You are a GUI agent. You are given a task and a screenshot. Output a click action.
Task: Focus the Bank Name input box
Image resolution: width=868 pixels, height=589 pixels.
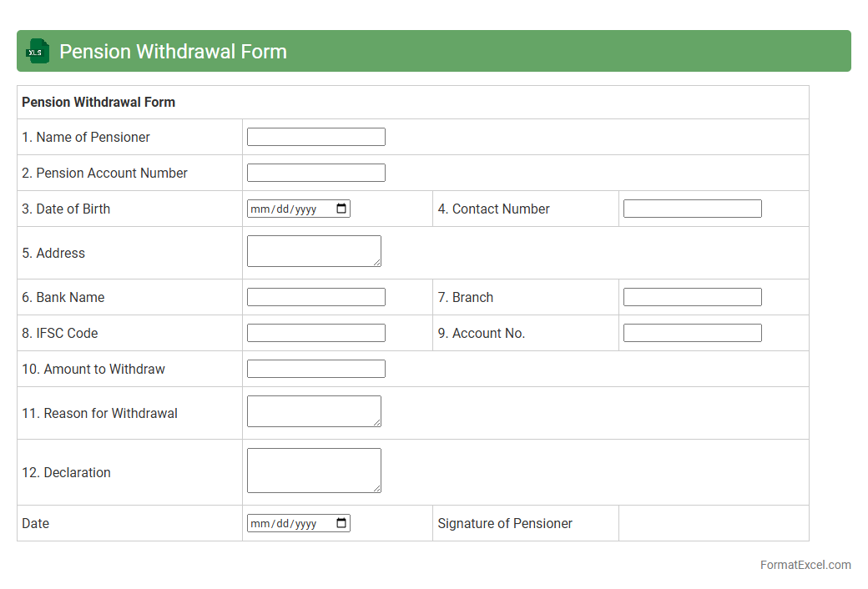pyautogui.click(x=315, y=297)
